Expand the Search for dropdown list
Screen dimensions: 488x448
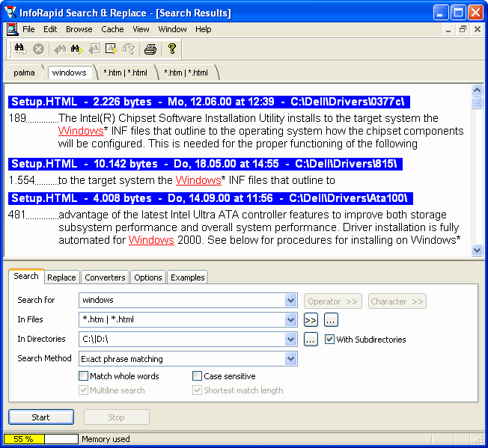pyautogui.click(x=291, y=301)
